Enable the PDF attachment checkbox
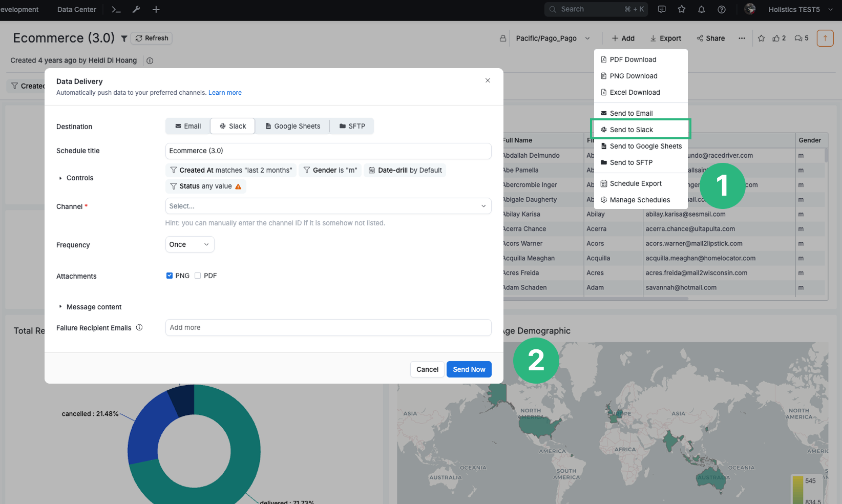 click(198, 276)
